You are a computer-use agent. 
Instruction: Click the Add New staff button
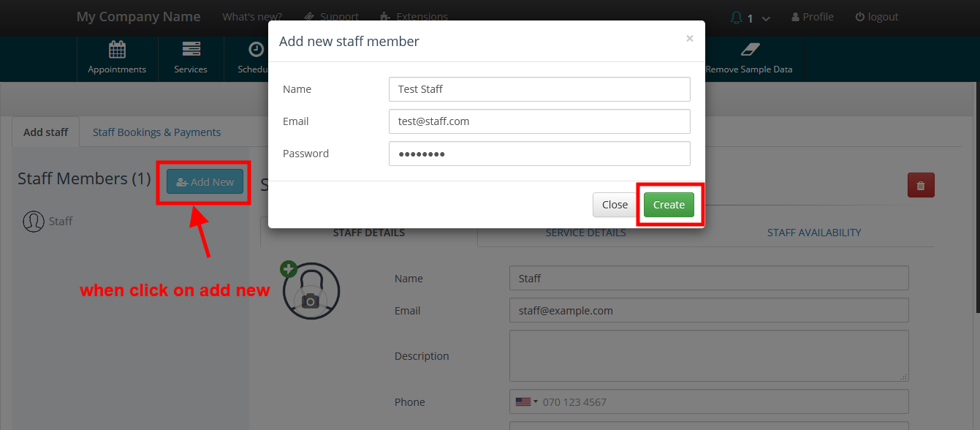pyautogui.click(x=205, y=182)
